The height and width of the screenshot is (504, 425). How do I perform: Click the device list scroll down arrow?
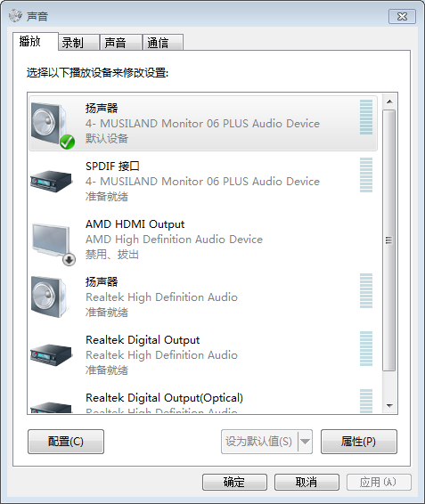[x=389, y=406]
